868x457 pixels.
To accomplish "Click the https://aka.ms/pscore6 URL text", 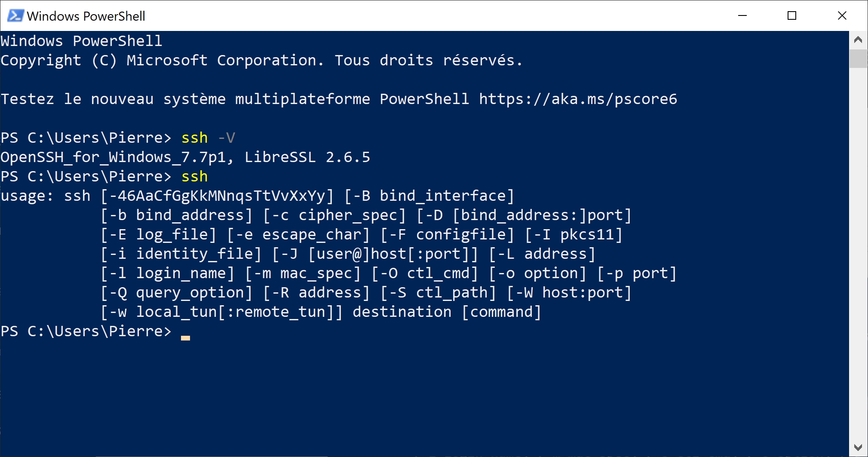I will tap(578, 99).
